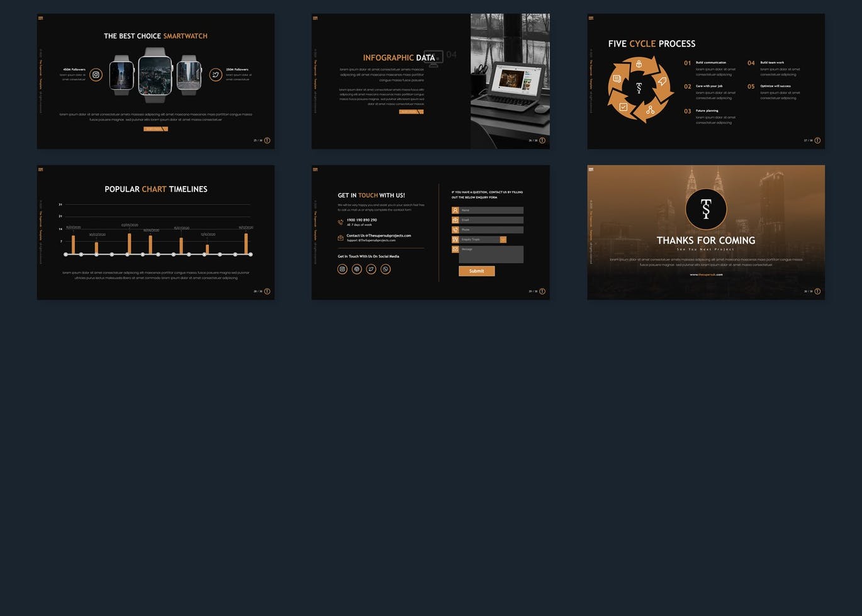Viewport: 862px width, 616px height.
Task: Click the Name input field
Action: tap(491, 210)
